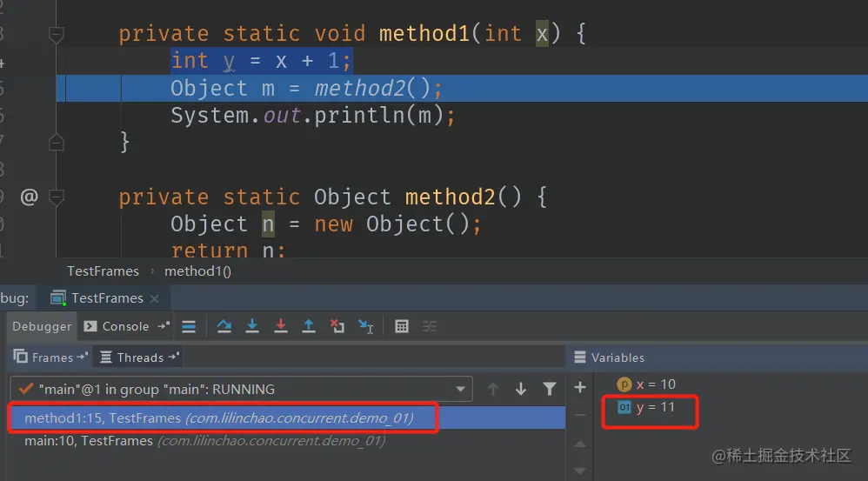Select the previous frame up arrow
Viewport: 868px width, 481px height.
coord(492,389)
